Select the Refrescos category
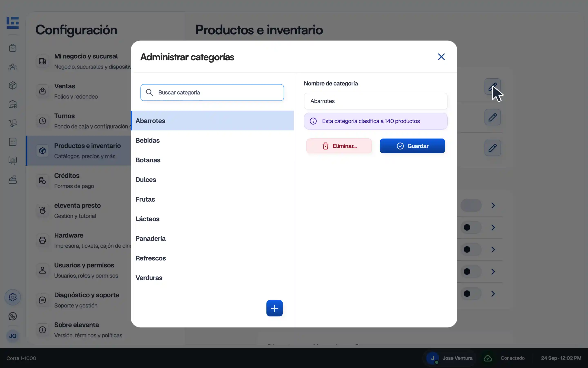 212,258
